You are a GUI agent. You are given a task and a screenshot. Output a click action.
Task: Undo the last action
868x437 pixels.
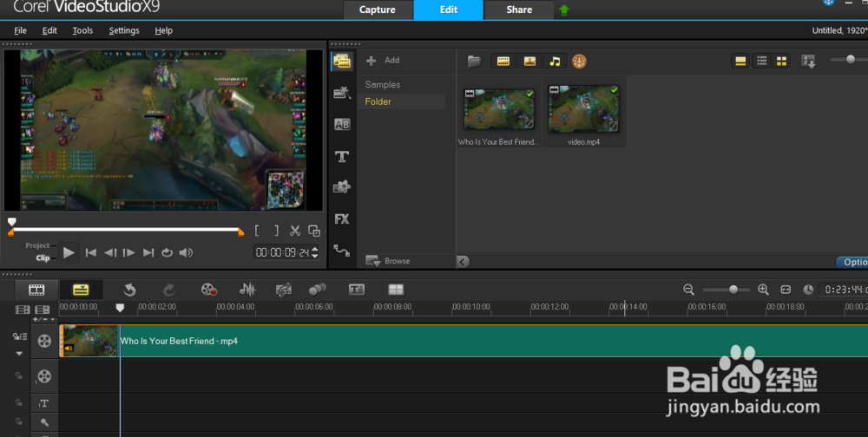(x=129, y=290)
